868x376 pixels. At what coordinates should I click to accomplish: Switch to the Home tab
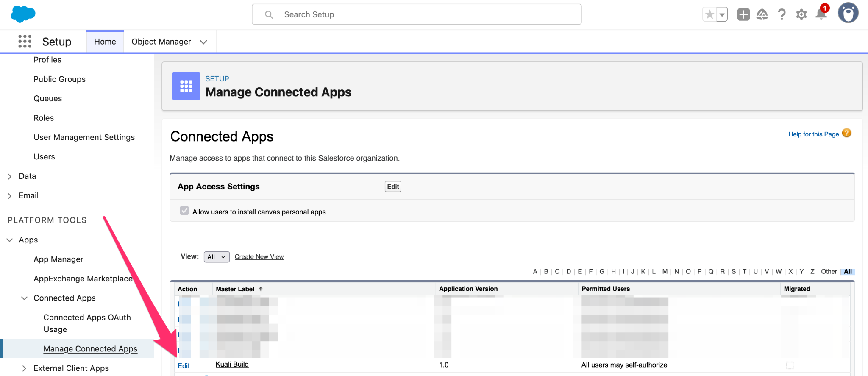[x=105, y=42]
